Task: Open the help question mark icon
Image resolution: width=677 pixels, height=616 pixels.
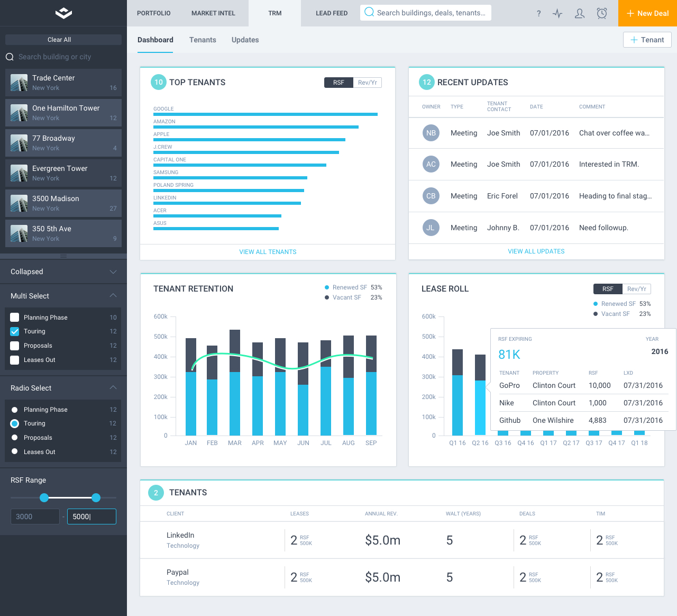Action: tap(538, 14)
